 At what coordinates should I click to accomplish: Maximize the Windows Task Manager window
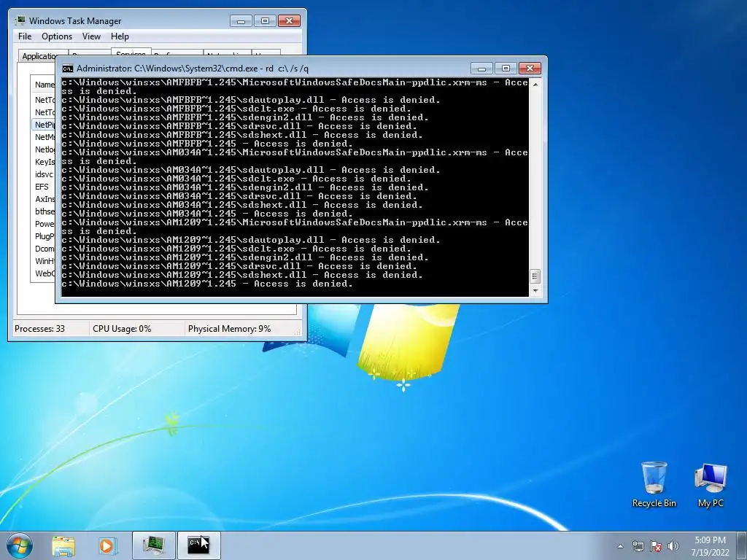point(265,21)
